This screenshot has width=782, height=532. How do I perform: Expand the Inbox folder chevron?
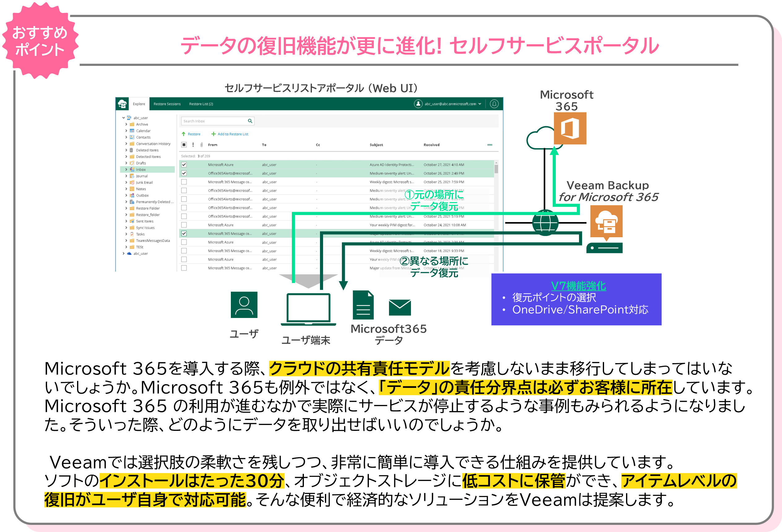(126, 169)
